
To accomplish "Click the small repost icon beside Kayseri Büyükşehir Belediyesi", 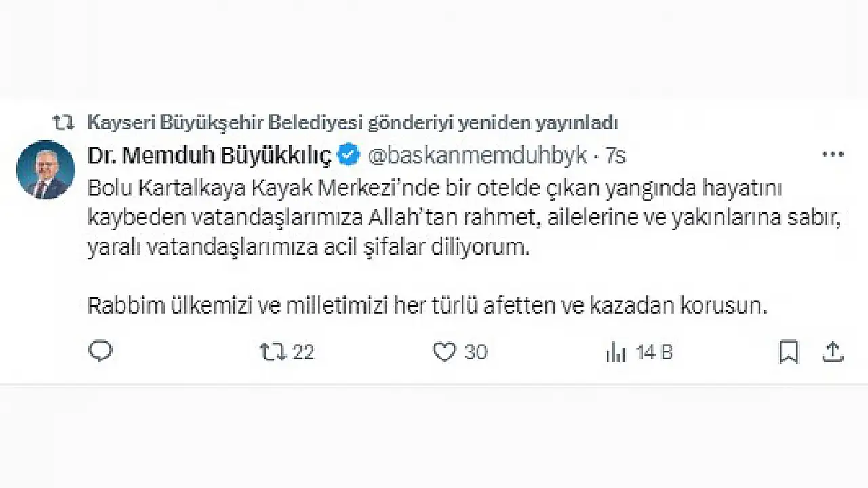I will [x=64, y=123].
